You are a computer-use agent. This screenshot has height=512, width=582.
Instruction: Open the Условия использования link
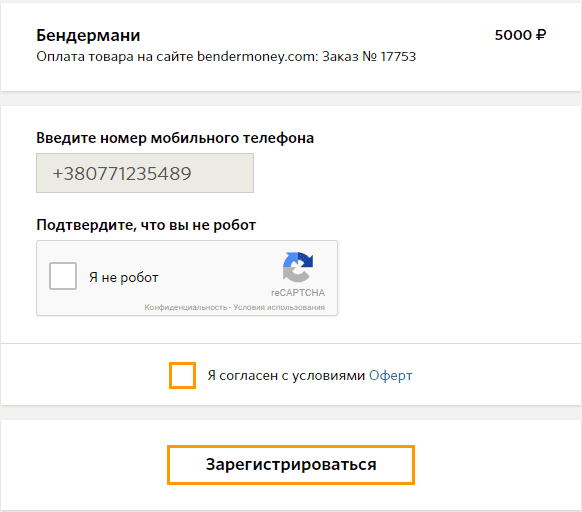(279, 307)
